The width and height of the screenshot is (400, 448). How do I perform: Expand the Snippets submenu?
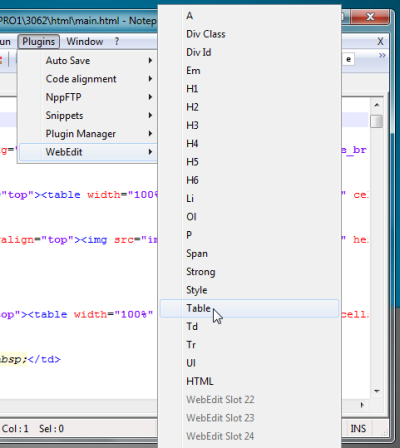pyautogui.click(x=88, y=116)
